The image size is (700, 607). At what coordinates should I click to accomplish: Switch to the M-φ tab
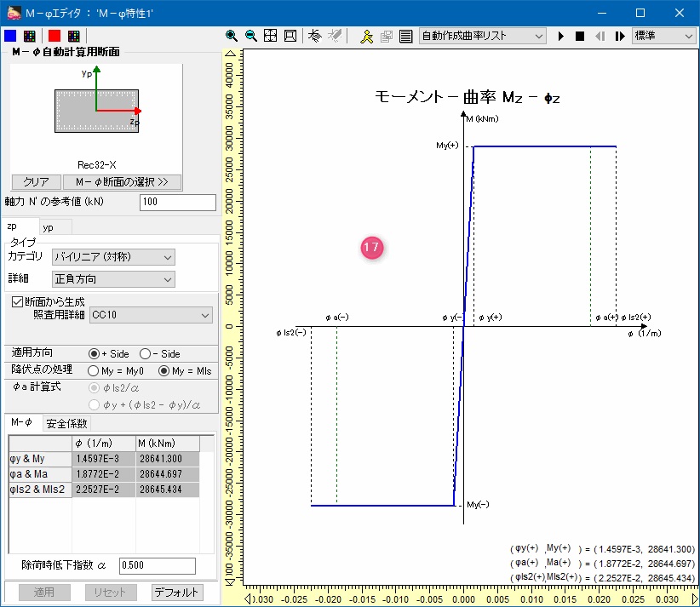22,422
